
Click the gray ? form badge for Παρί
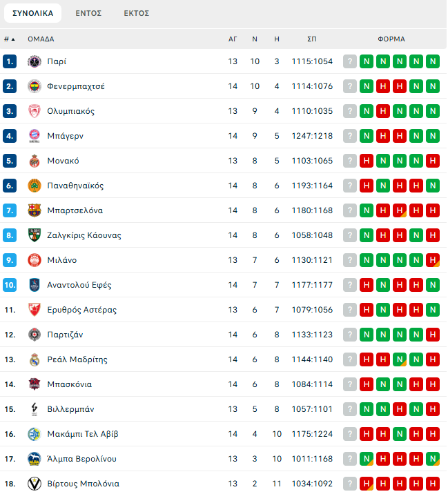(x=350, y=61)
